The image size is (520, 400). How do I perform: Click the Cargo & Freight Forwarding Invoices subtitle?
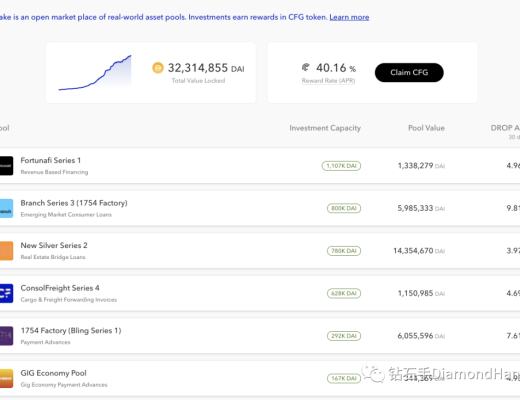pyautogui.click(x=69, y=300)
